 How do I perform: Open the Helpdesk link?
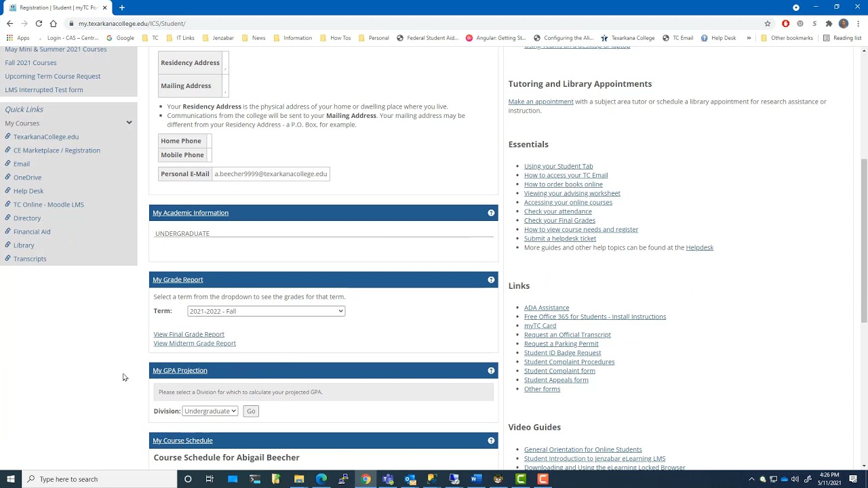pyautogui.click(x=699, y=247)
